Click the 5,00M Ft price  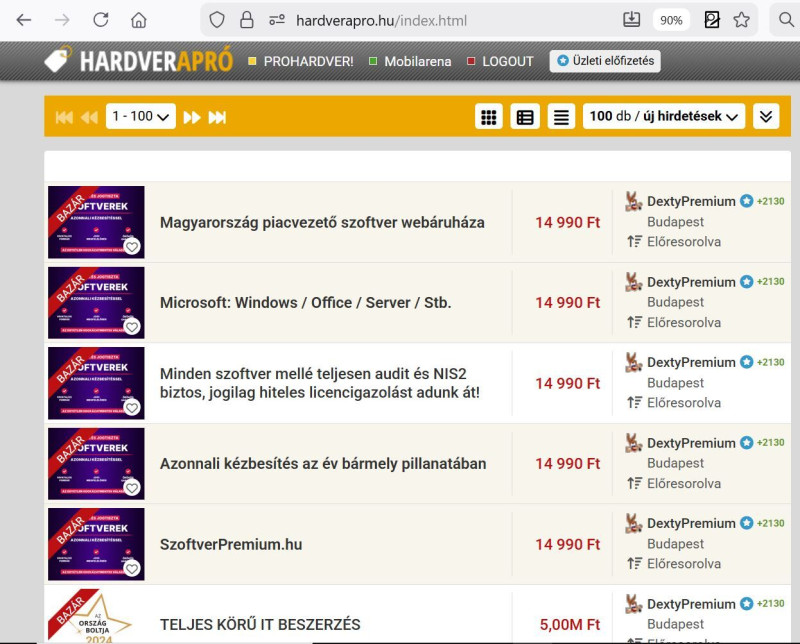click(570, 625)
